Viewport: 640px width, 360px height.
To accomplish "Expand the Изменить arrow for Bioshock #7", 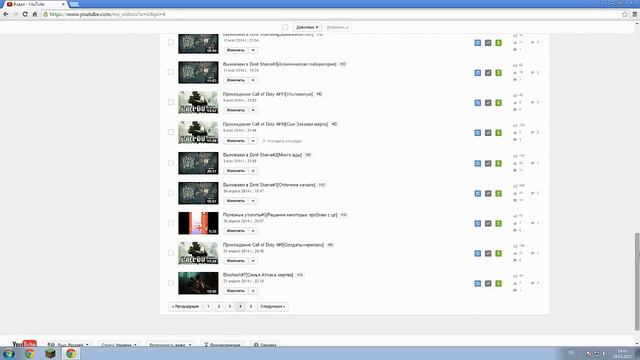I will 253,291.
